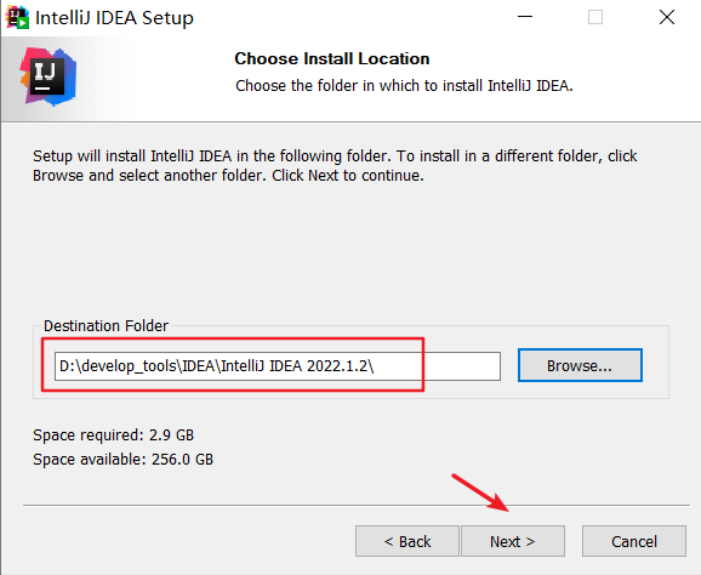This screenshot has width=701, height=575.
Task: Click the empty title bar area
Action: tap(350, 17)
